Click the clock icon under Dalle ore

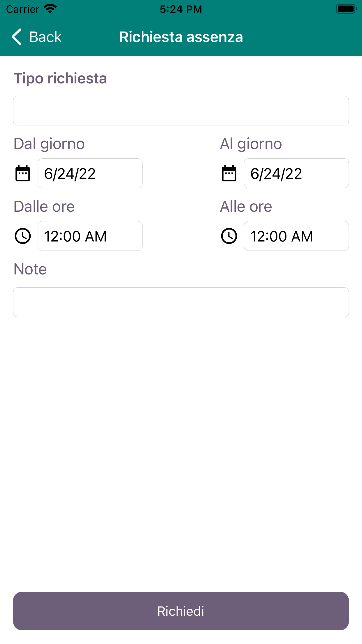click(23, 236)
